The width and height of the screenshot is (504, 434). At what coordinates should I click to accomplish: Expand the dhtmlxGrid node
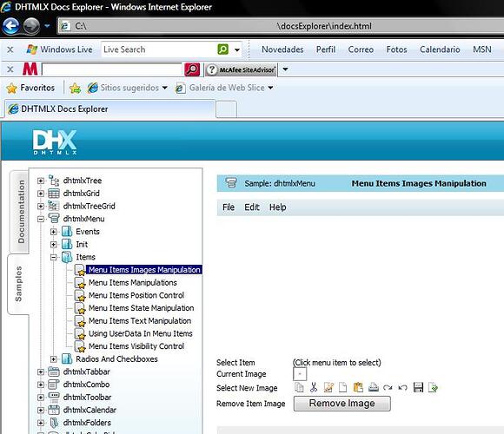click(41, 194)
